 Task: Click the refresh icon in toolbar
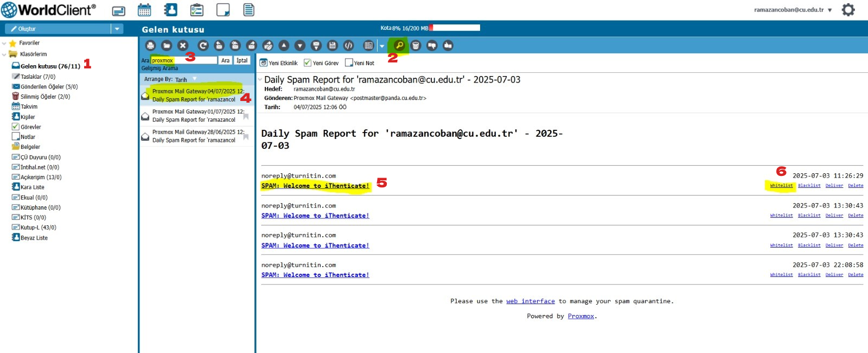click(203, 46)
